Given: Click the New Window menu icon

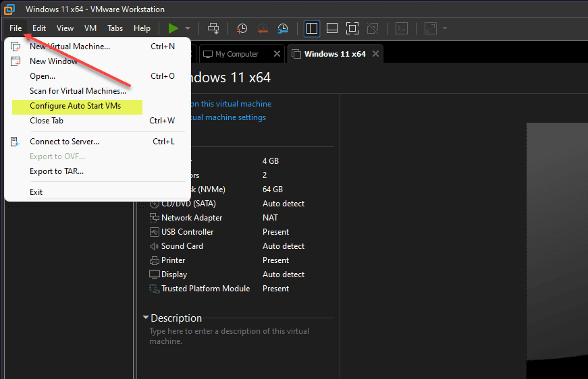Looking at the screenshot, I should [x=16, y=61].
